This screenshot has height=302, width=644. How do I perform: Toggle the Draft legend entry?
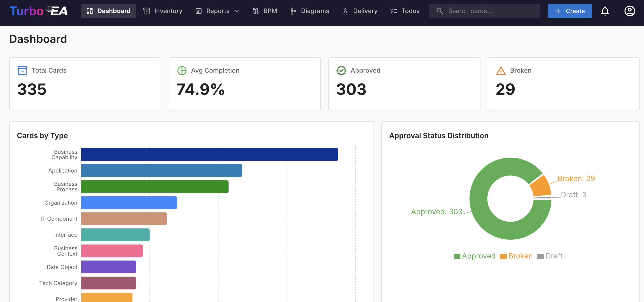pyautogui.click(x=550, y=256)
